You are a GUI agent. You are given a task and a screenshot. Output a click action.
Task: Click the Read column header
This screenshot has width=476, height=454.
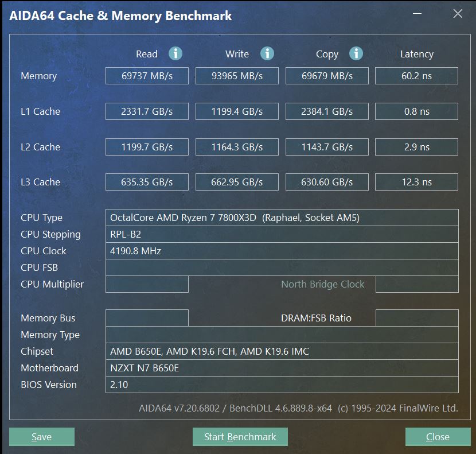147,54
